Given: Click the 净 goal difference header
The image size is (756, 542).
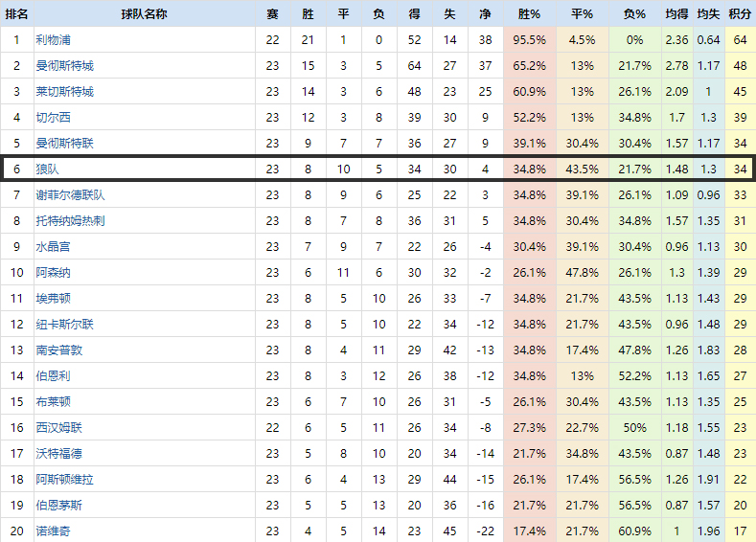Looking at the screenshot, I should (x=485, y=14).
